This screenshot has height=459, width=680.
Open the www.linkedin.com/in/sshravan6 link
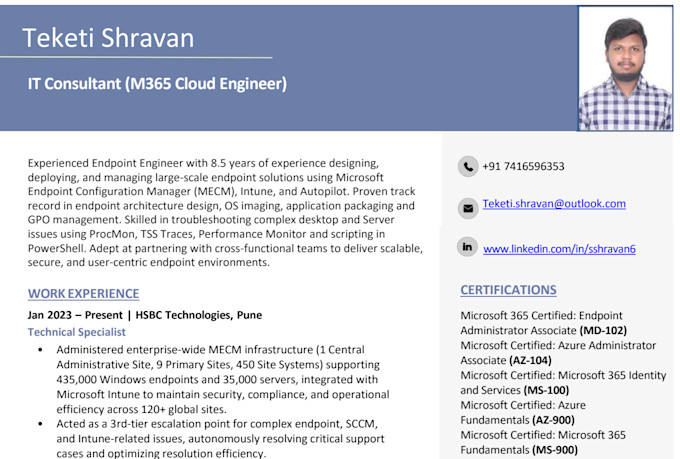coord(559,249)
